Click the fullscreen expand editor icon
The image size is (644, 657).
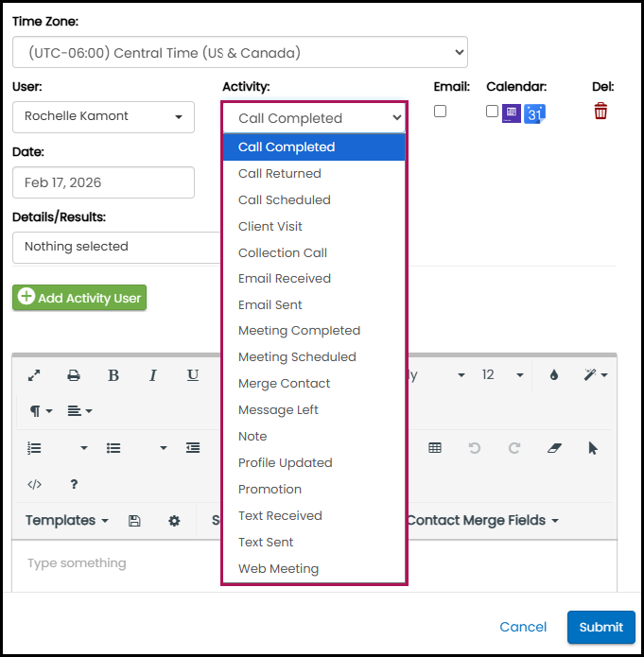[34, 375]
